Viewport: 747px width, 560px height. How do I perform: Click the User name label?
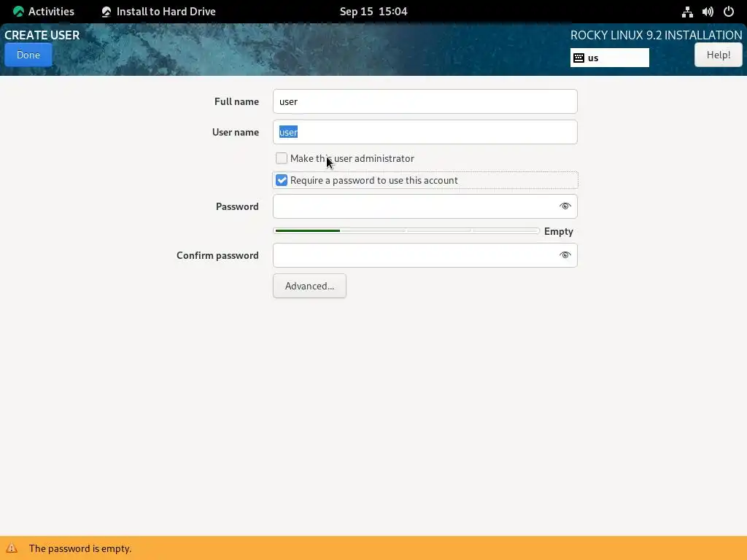pyautogui.click(x=236, y=132)
